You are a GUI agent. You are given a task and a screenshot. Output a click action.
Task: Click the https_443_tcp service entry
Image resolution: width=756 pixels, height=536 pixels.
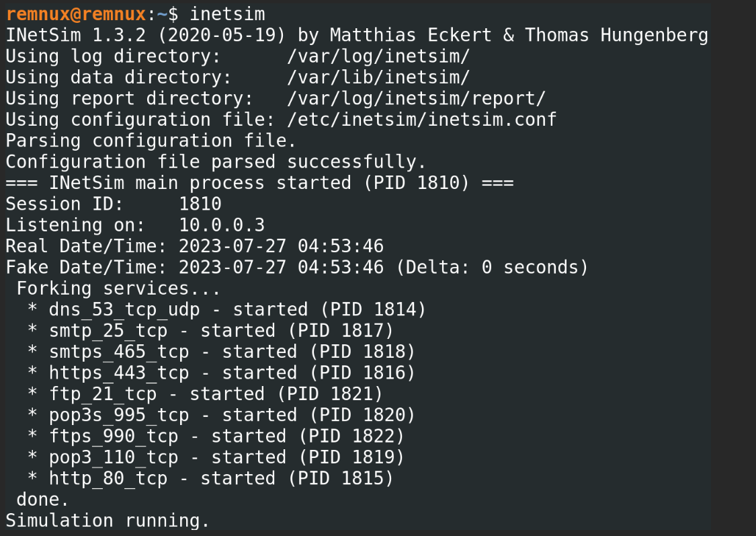(x=118, y=373)
